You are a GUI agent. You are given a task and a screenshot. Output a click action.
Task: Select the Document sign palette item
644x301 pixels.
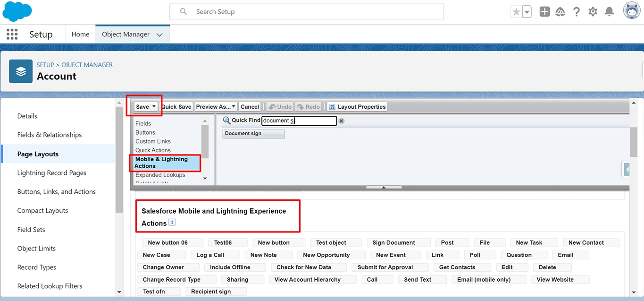[253, 134]
